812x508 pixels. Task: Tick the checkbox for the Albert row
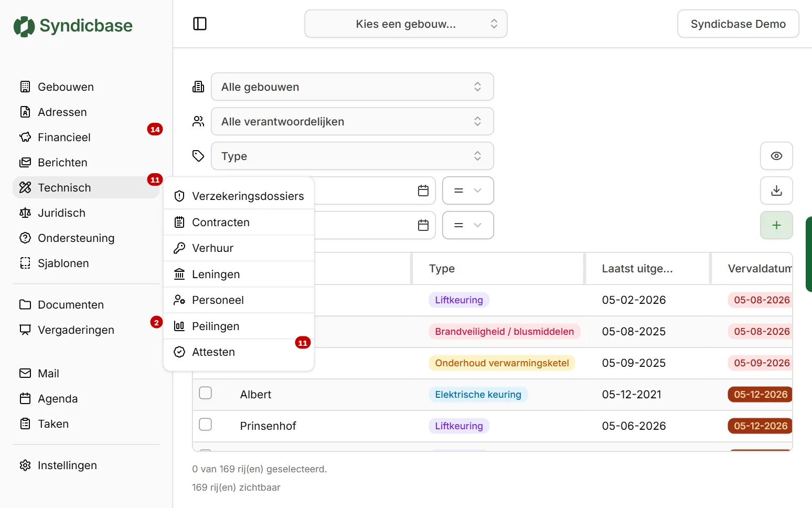[x=206, y=393]
